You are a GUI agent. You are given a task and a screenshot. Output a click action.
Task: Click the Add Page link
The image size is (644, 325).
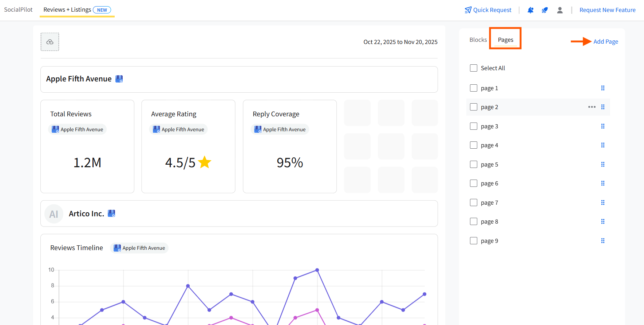pos(606,41)
